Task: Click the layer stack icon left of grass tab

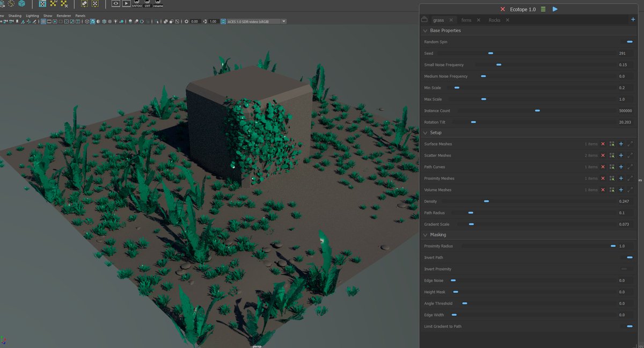Action: (x=425, y=20)
